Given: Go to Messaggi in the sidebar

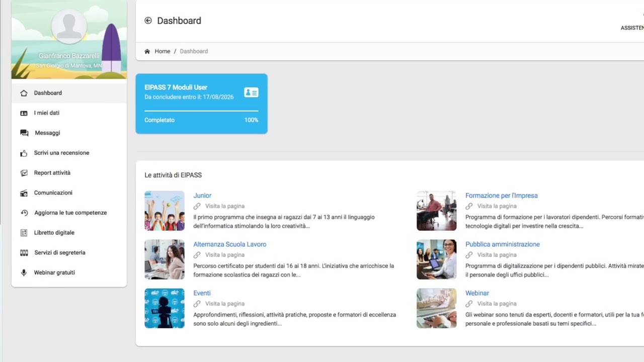Looking at the screenshot, I should tap(69, 133).
